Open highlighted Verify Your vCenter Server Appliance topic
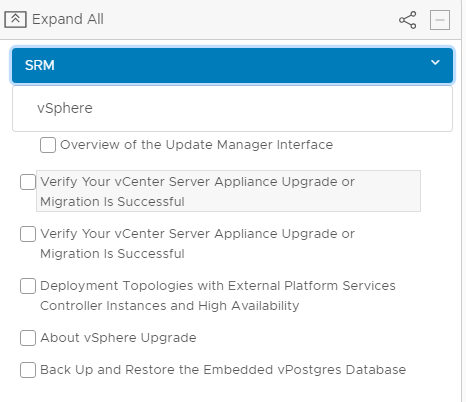 (x=228, y=191)
